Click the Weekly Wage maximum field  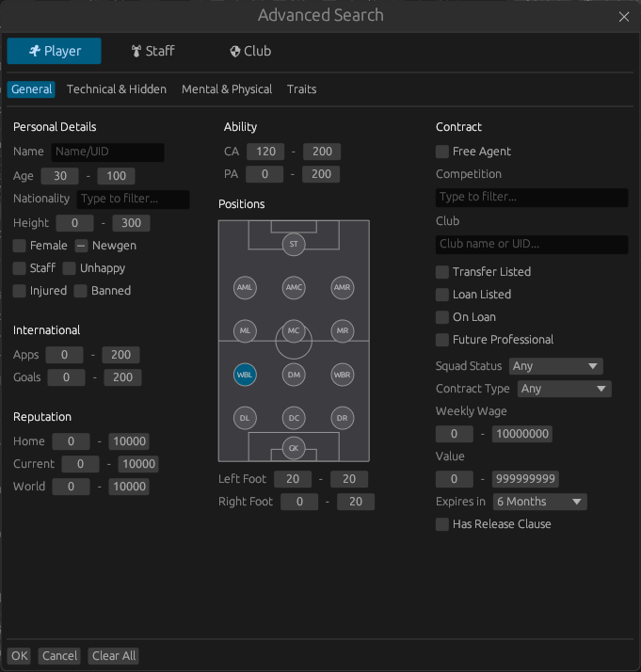coord(521,434)
